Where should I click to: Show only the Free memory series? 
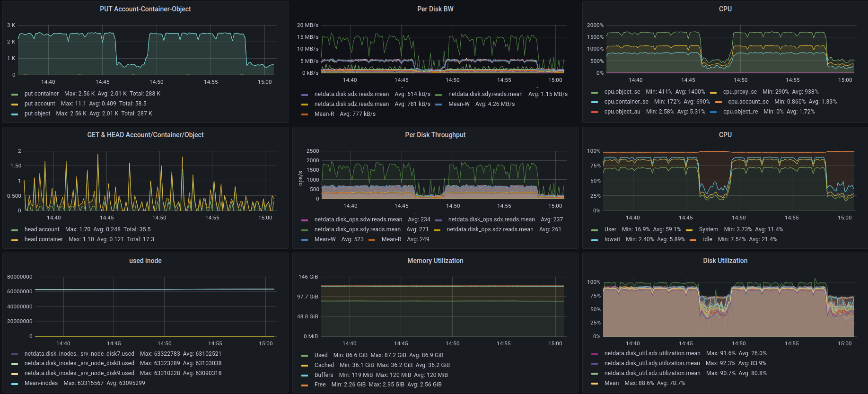pyautogui.click(x=320, y=385)
